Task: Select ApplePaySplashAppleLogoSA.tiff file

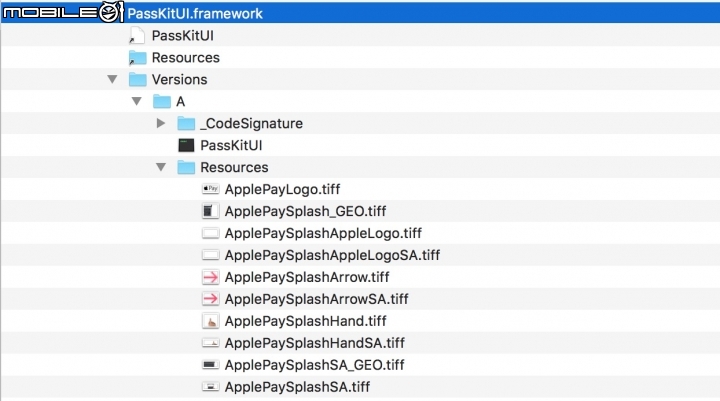Action: click(x=332, y=255)
